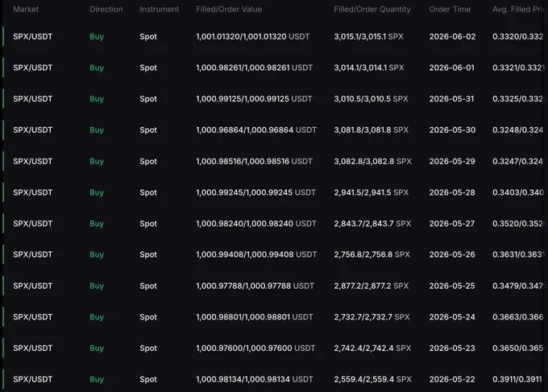Click the Market column header
Screen dimensions: 548x392
26,10
